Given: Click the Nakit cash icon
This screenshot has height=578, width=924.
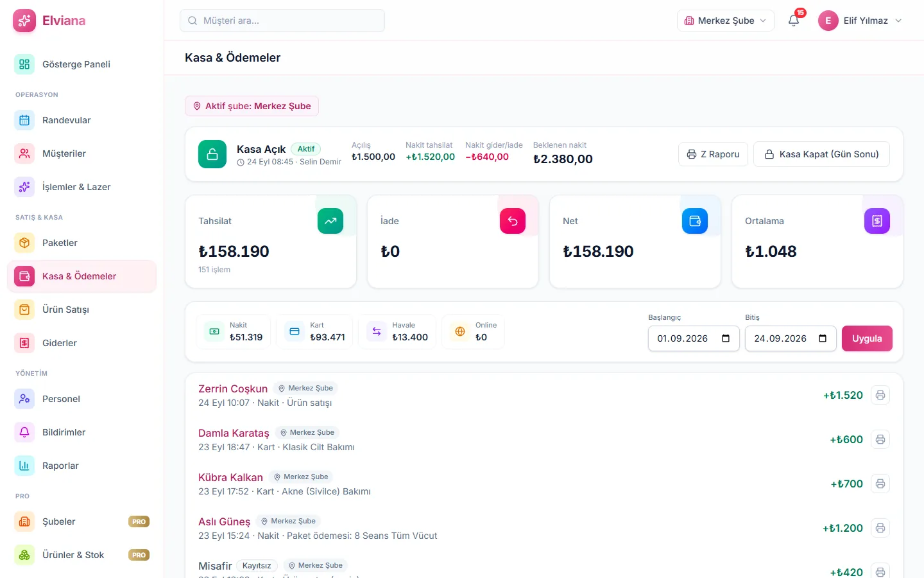Looking at the screenshot, I should [214, 331].
